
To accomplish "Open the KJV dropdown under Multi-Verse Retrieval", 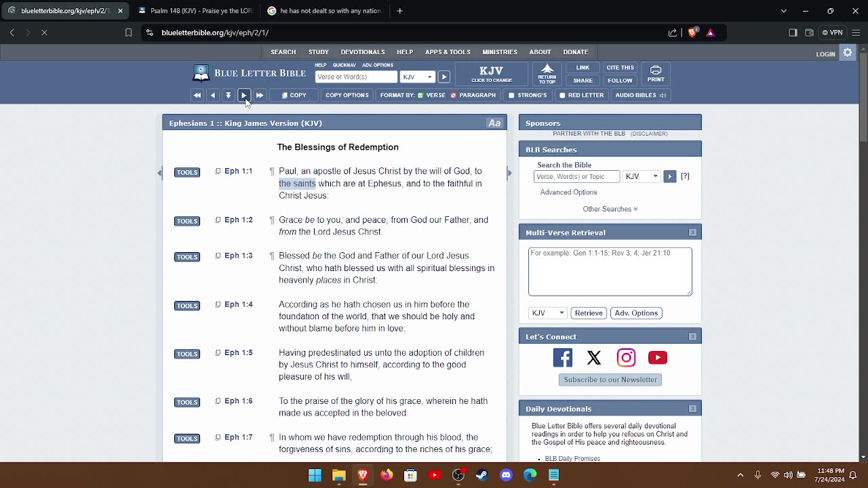I will (x=547, y=313).
